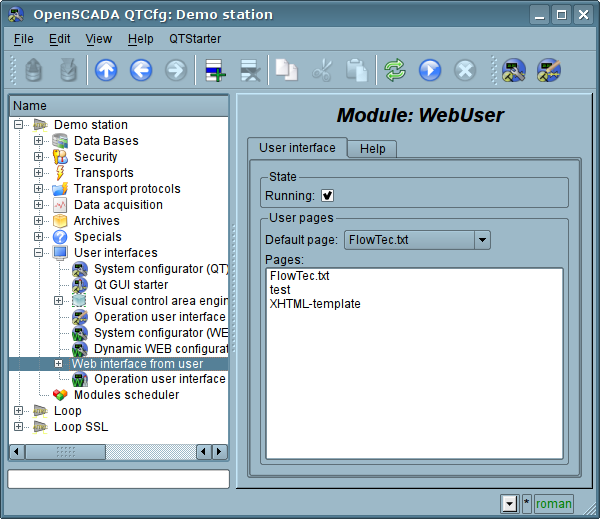Click the tree panel horizontal scrollbar handle
Viewport: 600px width, 519px height.
tap(65, 452)
